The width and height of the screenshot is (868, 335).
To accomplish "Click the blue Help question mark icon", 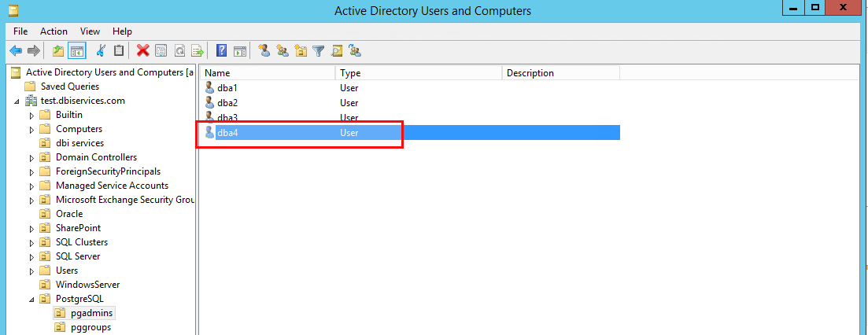I will (x=221, y=51).
